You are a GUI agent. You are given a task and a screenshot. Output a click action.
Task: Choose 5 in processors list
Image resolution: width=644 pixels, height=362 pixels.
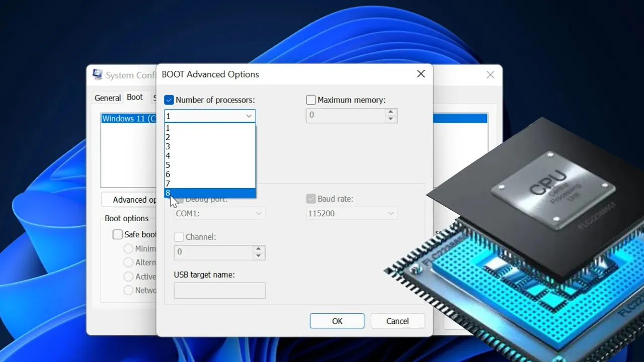click(210, 165)
